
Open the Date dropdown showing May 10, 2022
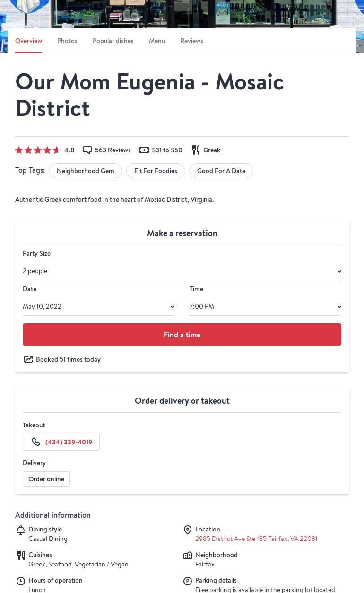click(99, 307)
